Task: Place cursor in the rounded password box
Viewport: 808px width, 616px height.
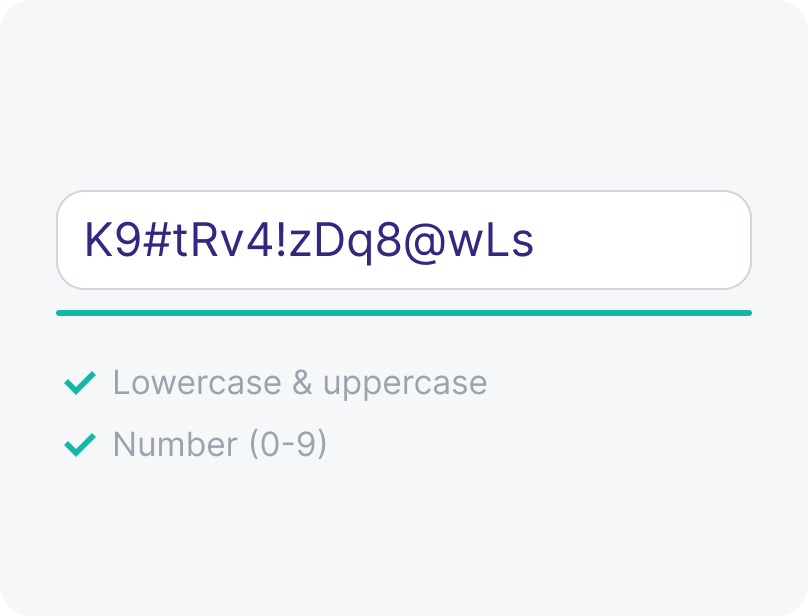Action: point(640,240)
